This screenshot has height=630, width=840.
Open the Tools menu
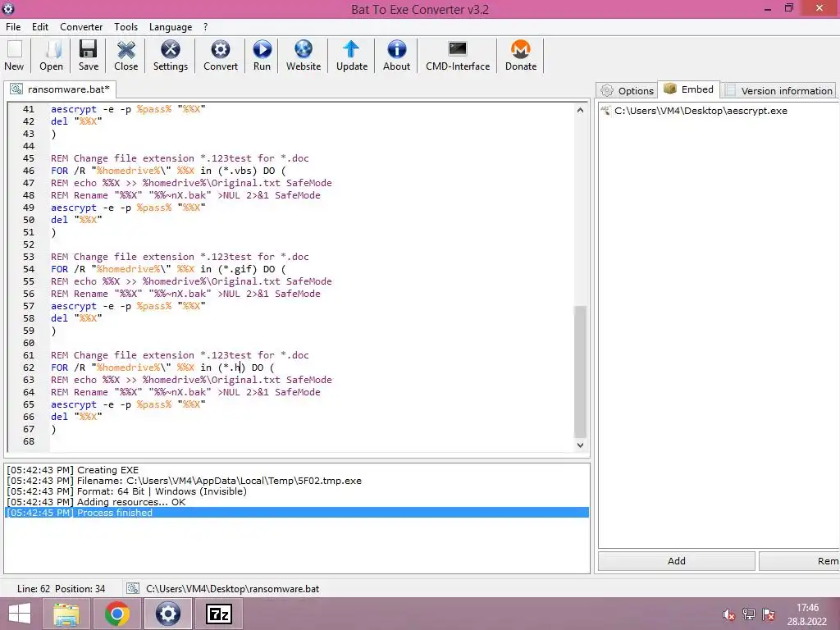click(x=126, y=27)
